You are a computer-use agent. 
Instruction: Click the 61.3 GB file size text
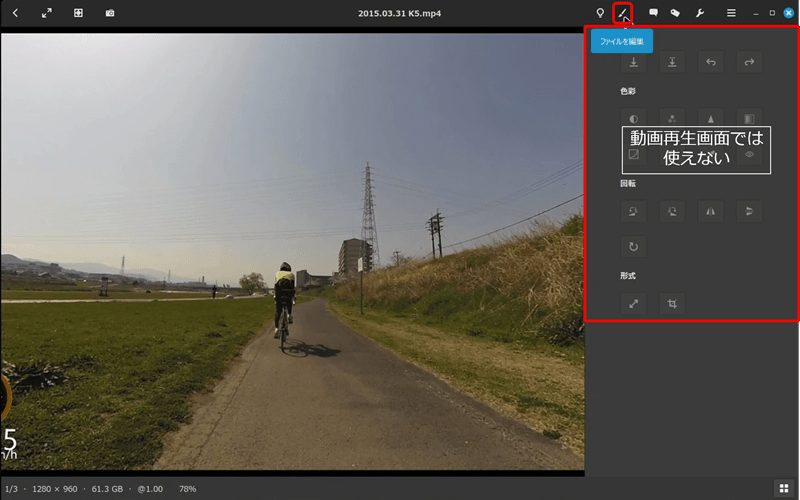tap(107, 489)
